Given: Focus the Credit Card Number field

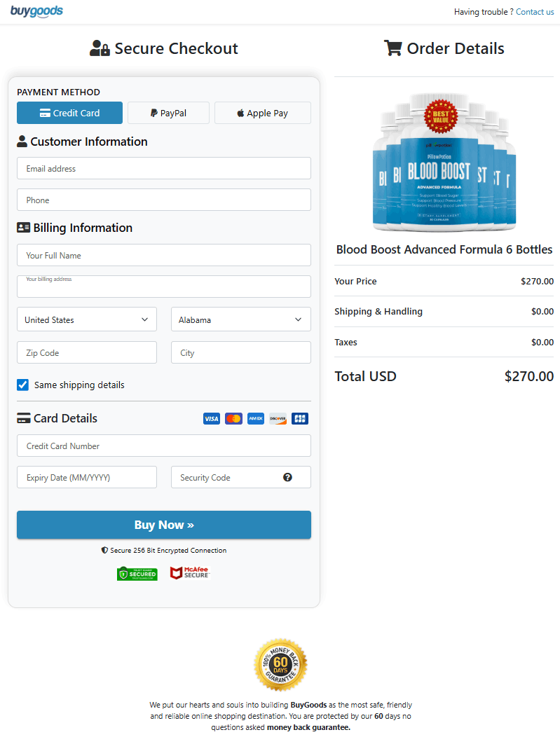Looking at the screenshot, I should click(164, 446).
